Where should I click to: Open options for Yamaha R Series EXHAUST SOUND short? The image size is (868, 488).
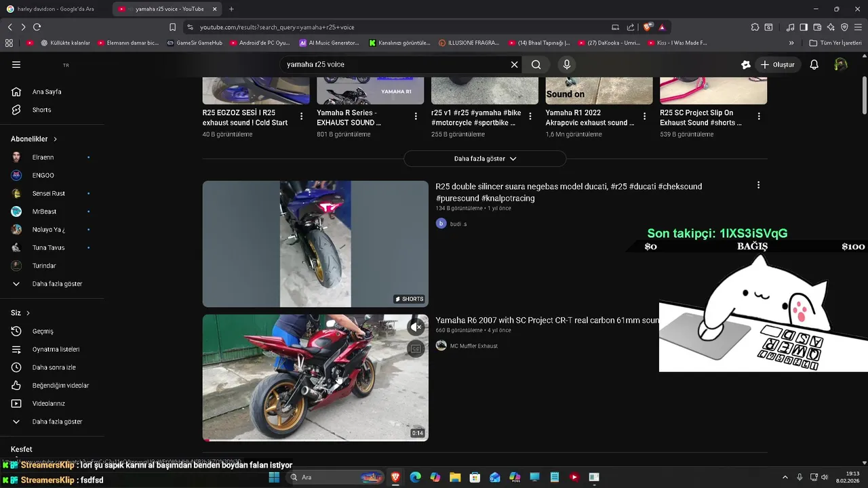[416, 117]
